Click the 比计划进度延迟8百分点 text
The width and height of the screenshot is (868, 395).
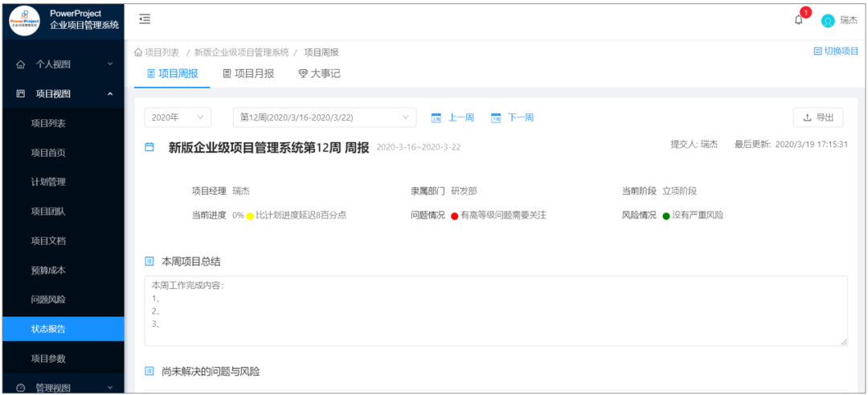pyautogui.click(x=301, y=216)
